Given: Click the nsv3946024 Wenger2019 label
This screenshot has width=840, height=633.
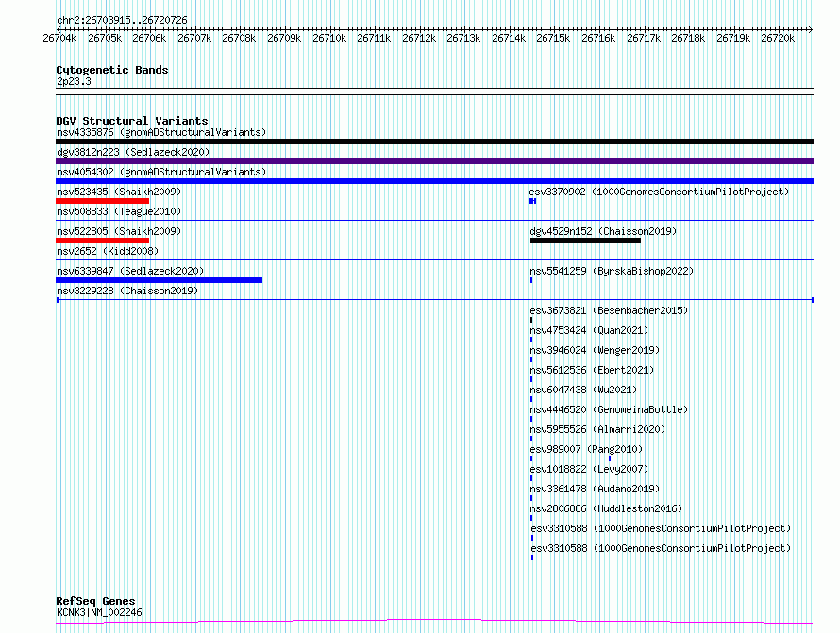Looking at the screenshot, I should [x=595, y=350].
